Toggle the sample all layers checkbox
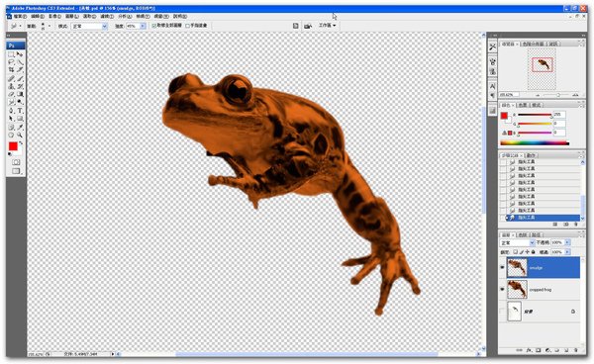 pos(154,26)
